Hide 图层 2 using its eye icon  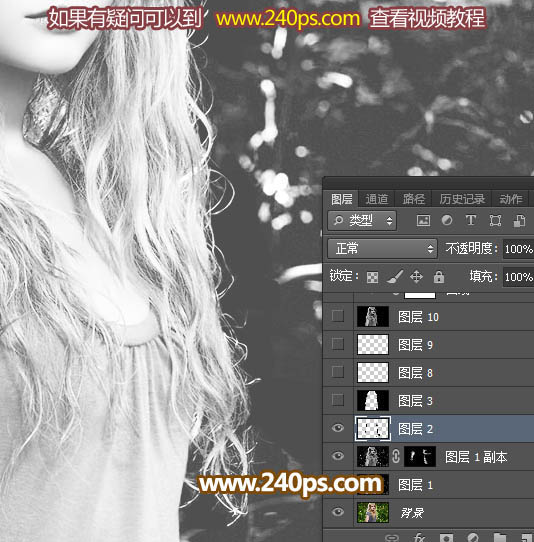click(338, 428)
